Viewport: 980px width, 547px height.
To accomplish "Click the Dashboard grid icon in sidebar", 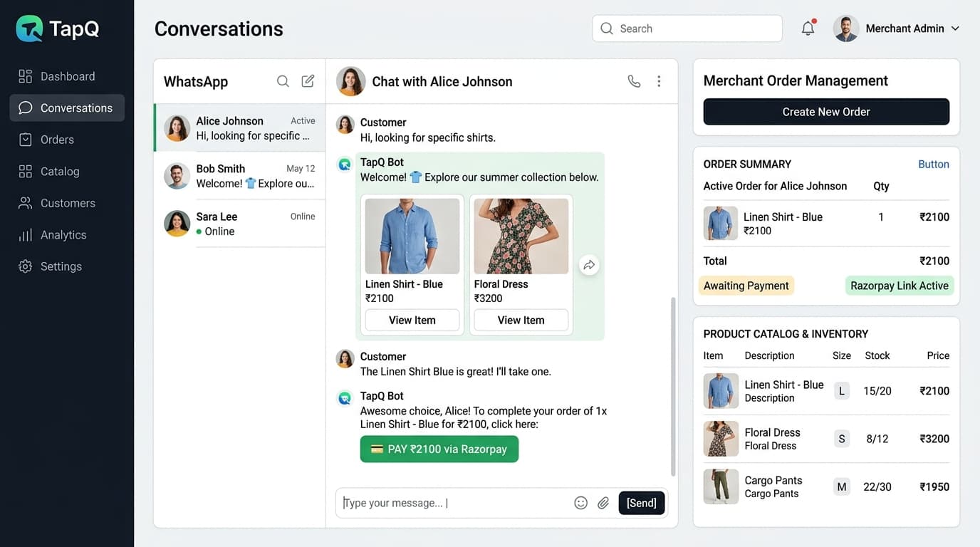I will click(x=26, y=76).
